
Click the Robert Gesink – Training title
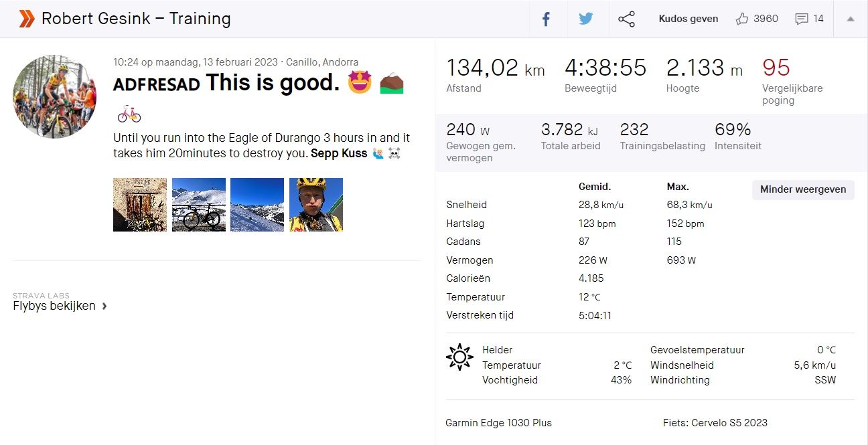click(x=136, y=19)
